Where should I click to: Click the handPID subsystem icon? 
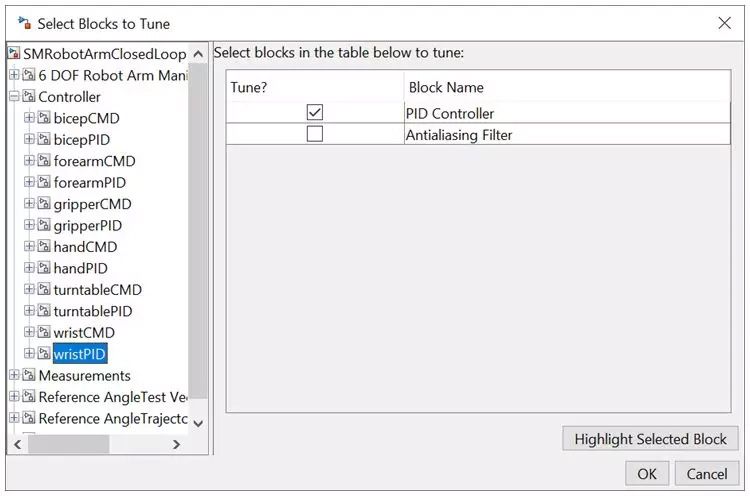coord(44,269)
